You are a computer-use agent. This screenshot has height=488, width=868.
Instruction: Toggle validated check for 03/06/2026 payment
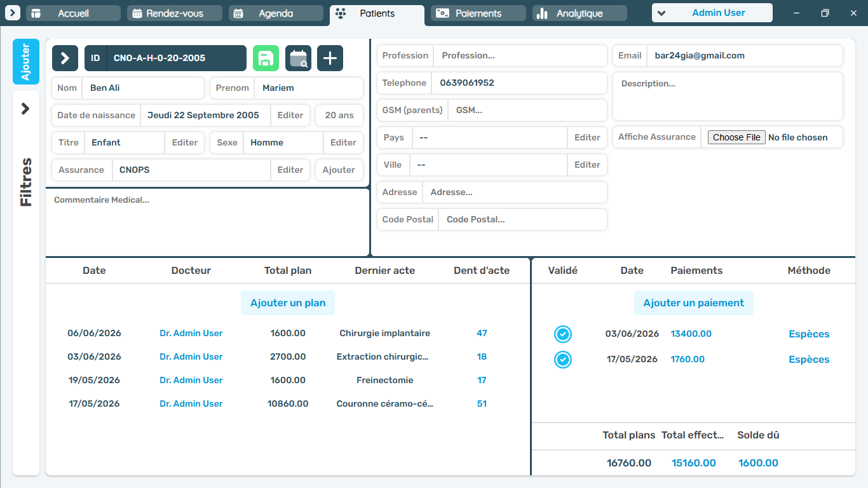(x=563, y=334)
